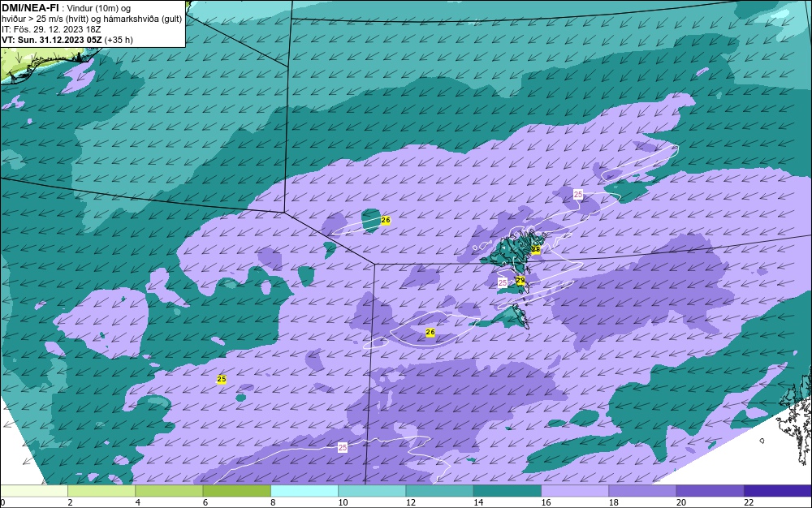Image resolution: width=812 pixels, height=508 pixels.
Task: Click yellow 26 label beside small teal patch
Action: point(385,221)
